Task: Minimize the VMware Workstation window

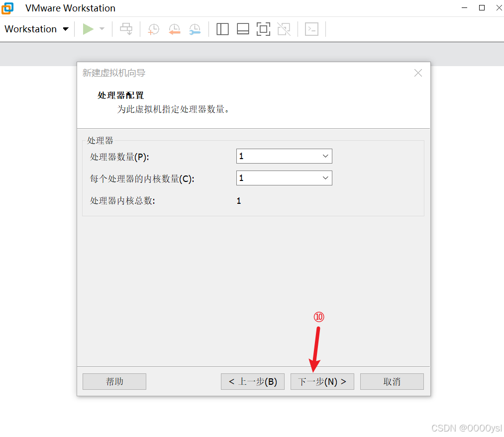Action: coord(464,8)
